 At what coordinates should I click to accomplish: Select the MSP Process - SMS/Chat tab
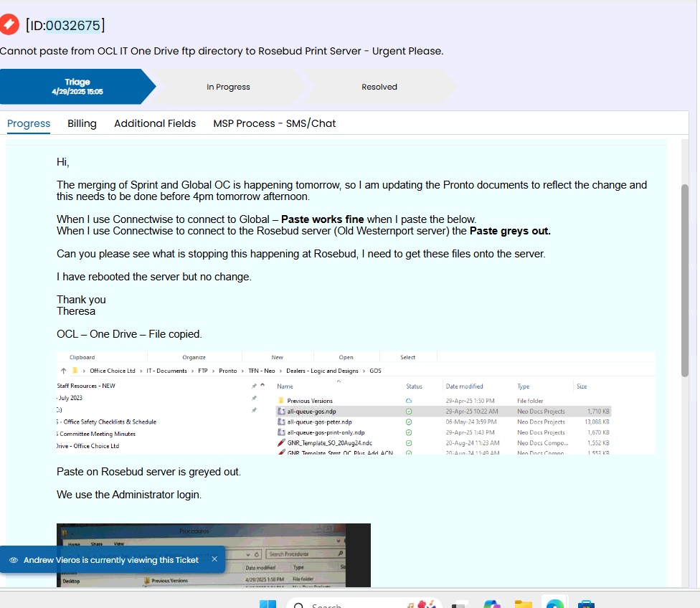pyautogui.click(x=275, y=123)
